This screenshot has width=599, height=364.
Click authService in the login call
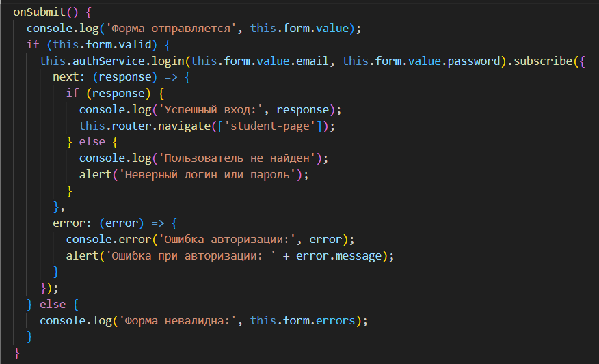click(109, 61)
